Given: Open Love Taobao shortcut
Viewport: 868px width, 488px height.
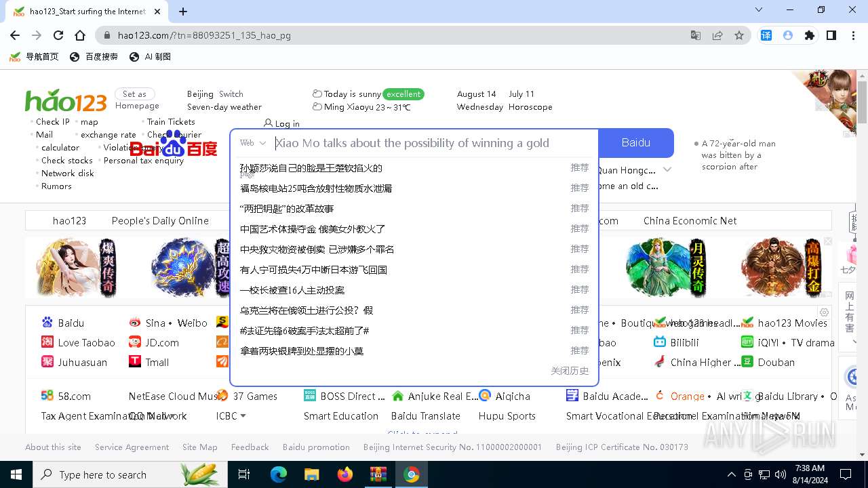Looking at the screenshot, I should tap(78, 342).
